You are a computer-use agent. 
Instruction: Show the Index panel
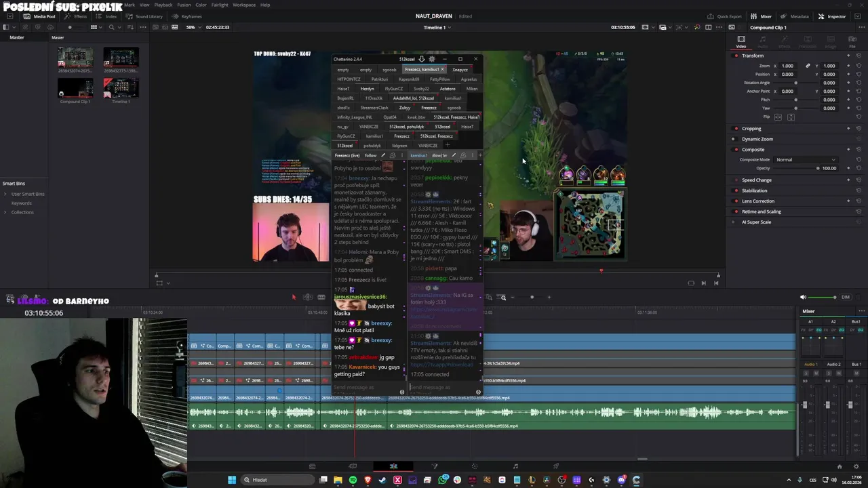(106, 16)
